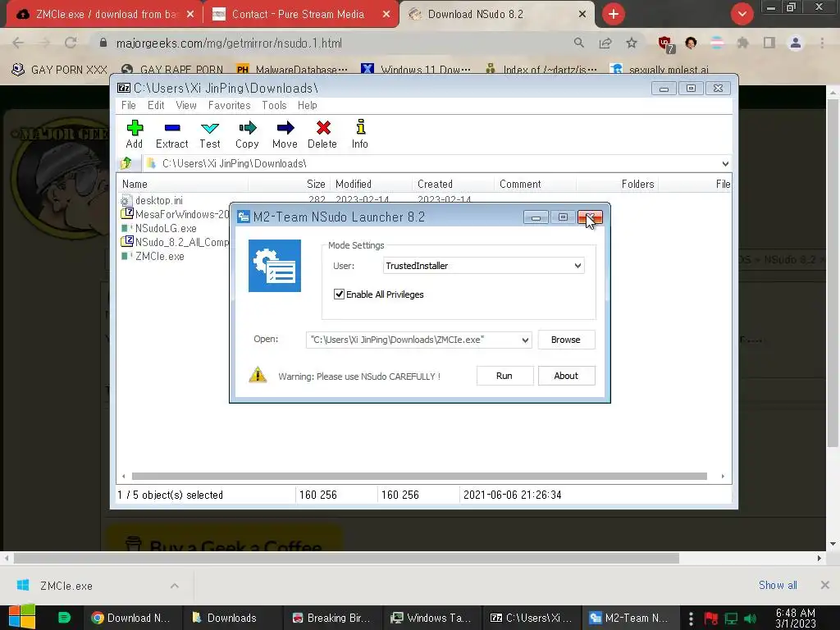Screen dimensions: 840x630
Task: Click Show all downloads link
Action: tap(778, 585)
